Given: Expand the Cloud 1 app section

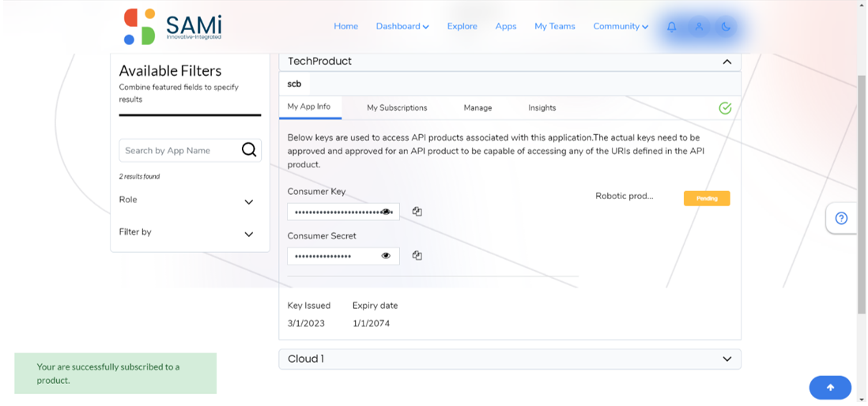Looking at the screenshot, I should tap(510, 359).
